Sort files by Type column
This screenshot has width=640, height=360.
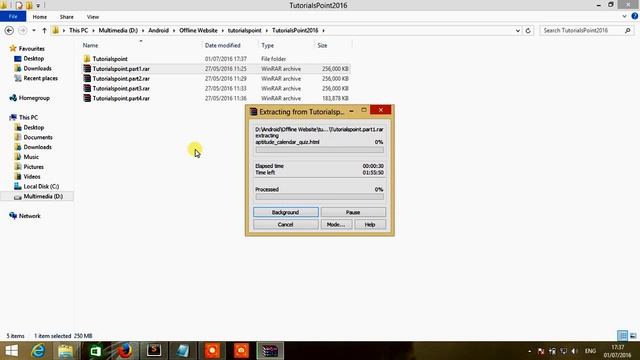pyautogui.click(x=267, y=45)
